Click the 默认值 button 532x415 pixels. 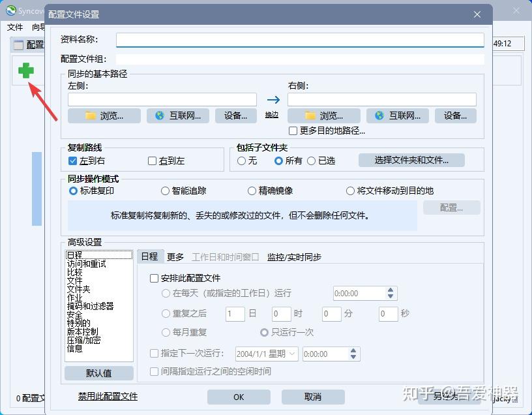coord(98,373)
